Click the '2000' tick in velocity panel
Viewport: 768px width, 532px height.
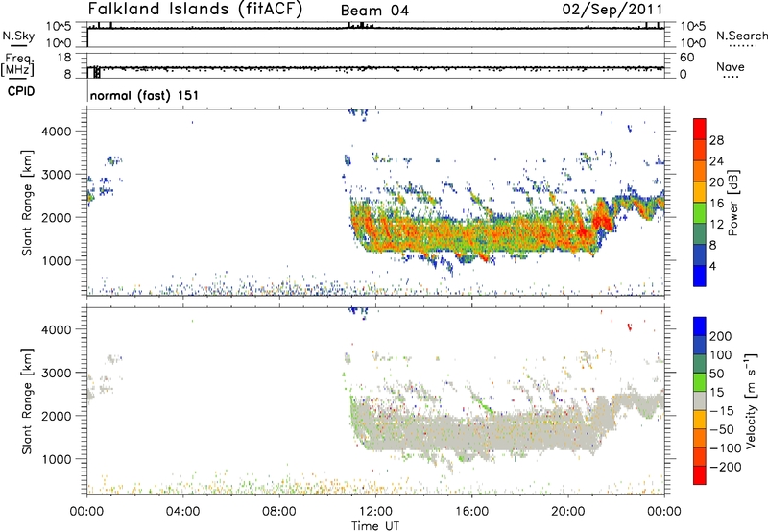click(57, 416)
